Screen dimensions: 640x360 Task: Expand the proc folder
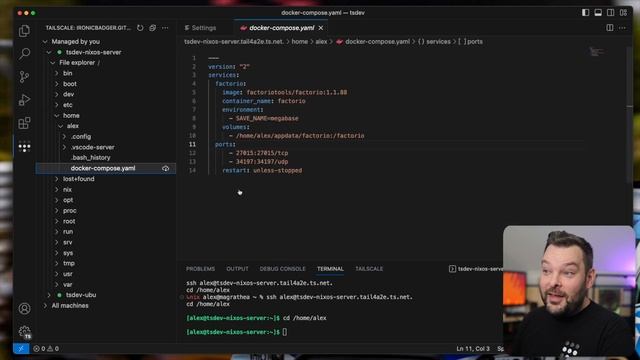(56, 211)
